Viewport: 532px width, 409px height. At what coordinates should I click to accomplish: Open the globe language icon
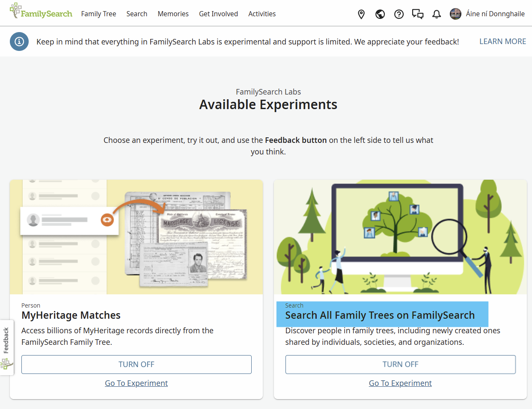380,14
